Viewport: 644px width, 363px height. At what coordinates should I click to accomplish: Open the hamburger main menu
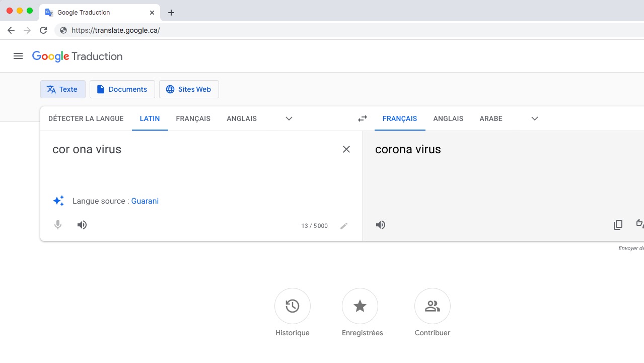[18, 56]
